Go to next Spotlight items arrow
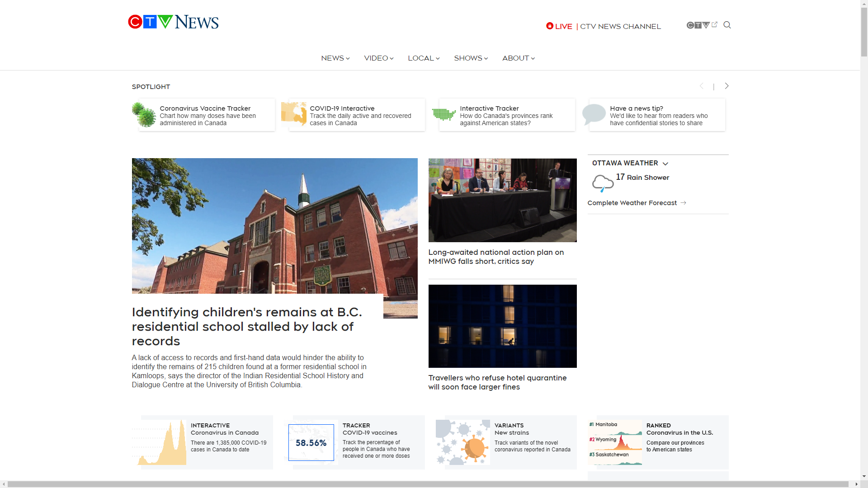 (x=726, y=86)
